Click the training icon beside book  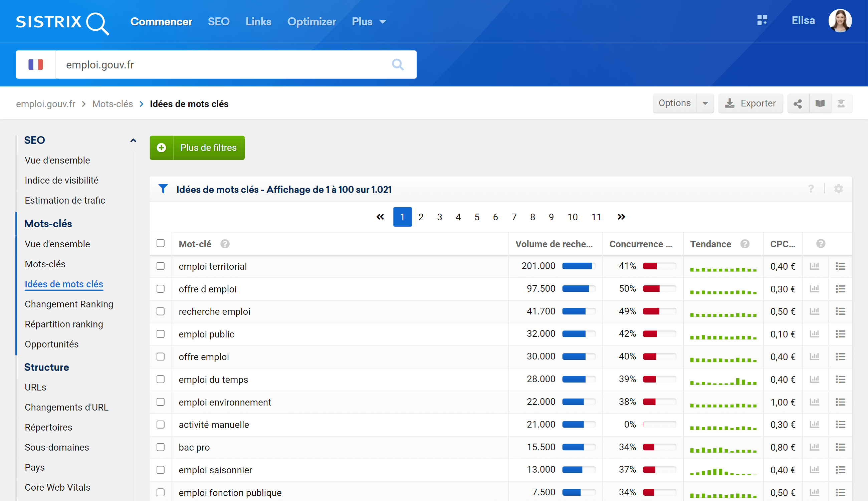click(841, 103)
